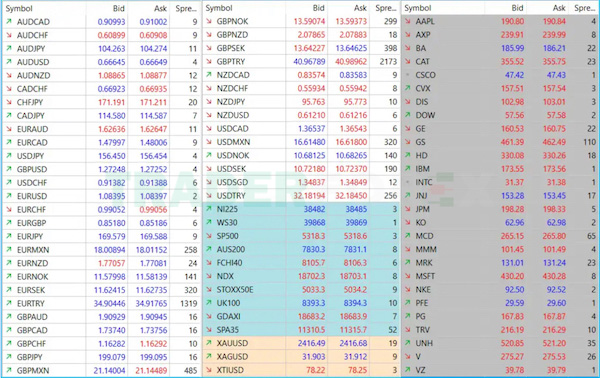600x378 pixels.
Task: Click the down arrow icon beside NDX
Action: [x=209, y=276]
